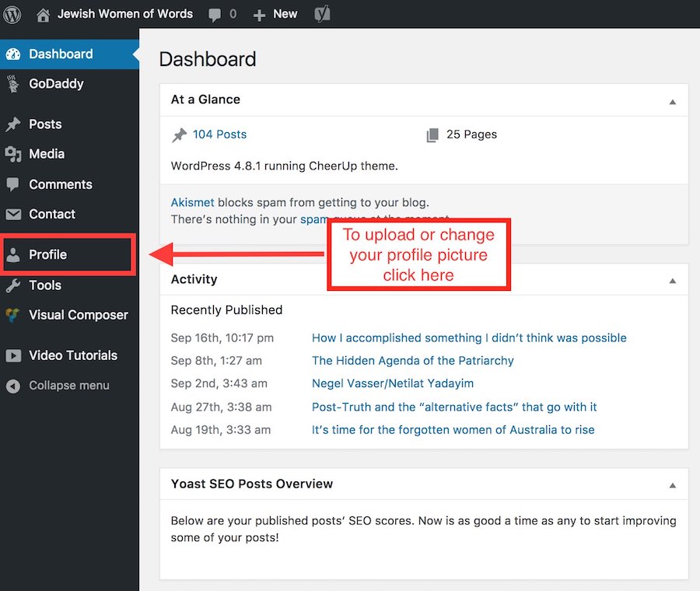Open the Post-Truth and alternative facts post

click(x=454, y=407)
